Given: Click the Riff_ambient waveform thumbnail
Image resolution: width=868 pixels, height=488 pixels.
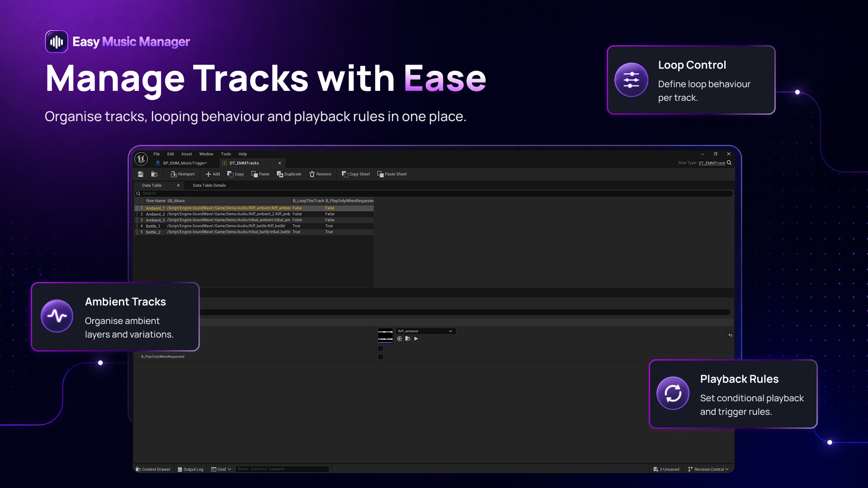Looking at the screenshot, I should [x=385, y=335].
